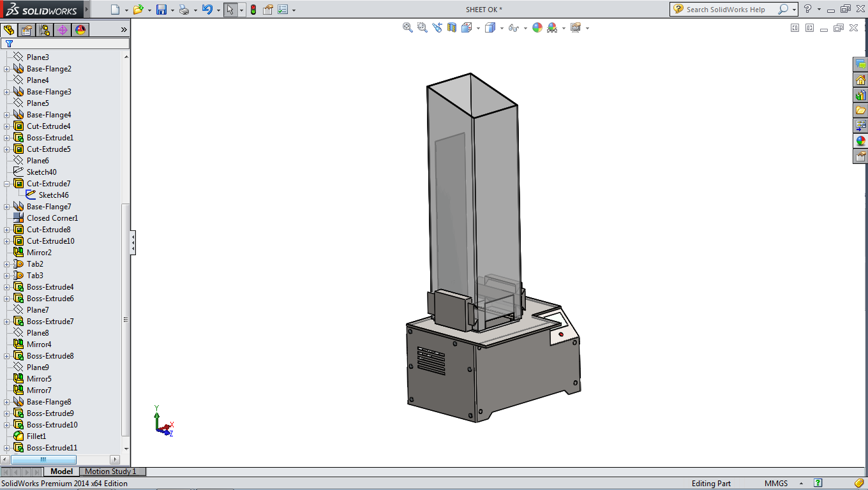868x490 pixels.
Task: Click the Rebuild traffic light icon
Action: [253, 10]
